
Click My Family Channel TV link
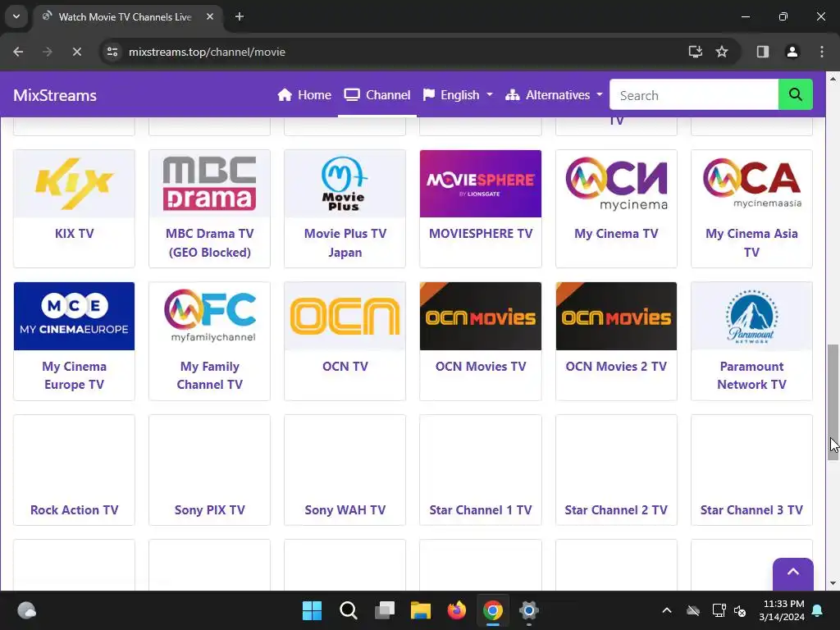pos(209,376)
